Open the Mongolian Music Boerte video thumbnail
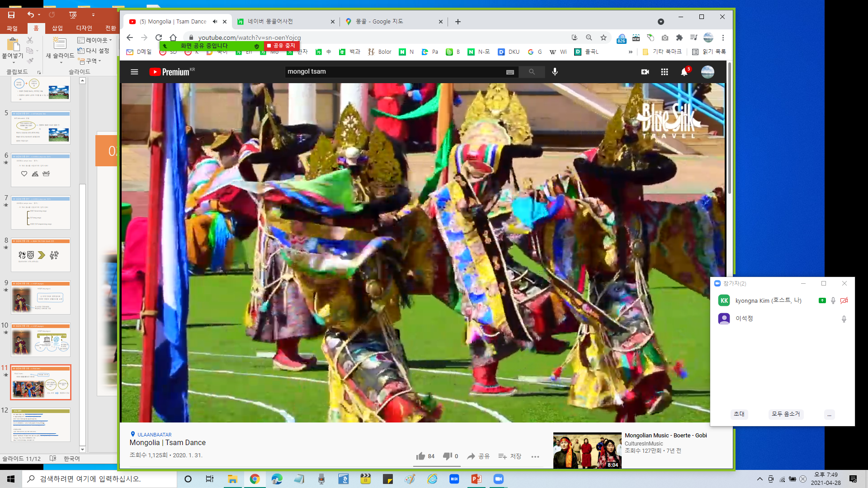 [x=587, y=450]
